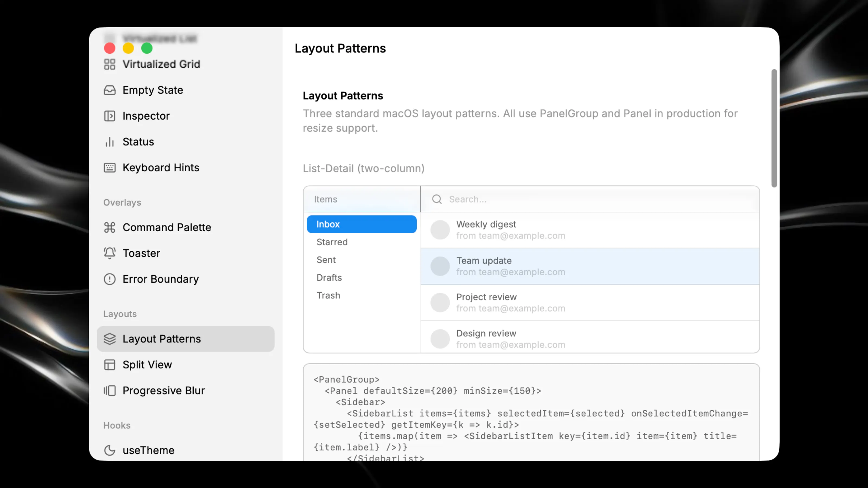Image resolution: width=868 pixels, height=488 pixels.
Task: Select Sent in demo list
Action: point(362,260)
